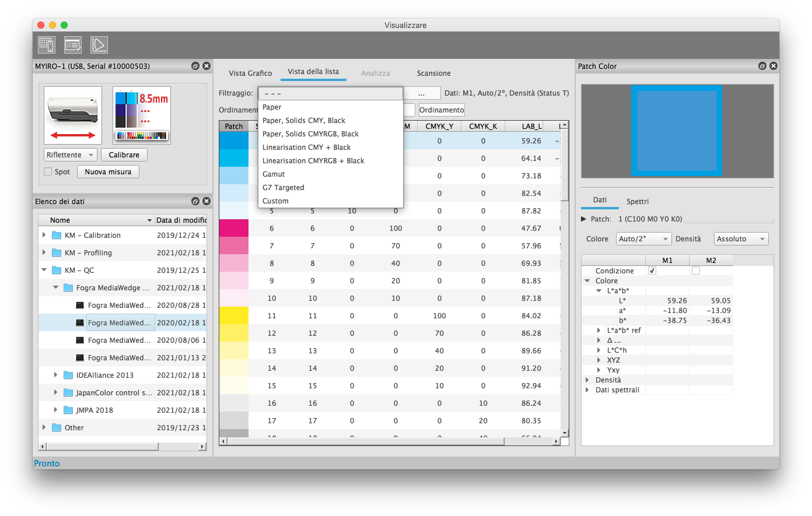
Task: Choose Gamut filter option
Action: pos(331,174)
